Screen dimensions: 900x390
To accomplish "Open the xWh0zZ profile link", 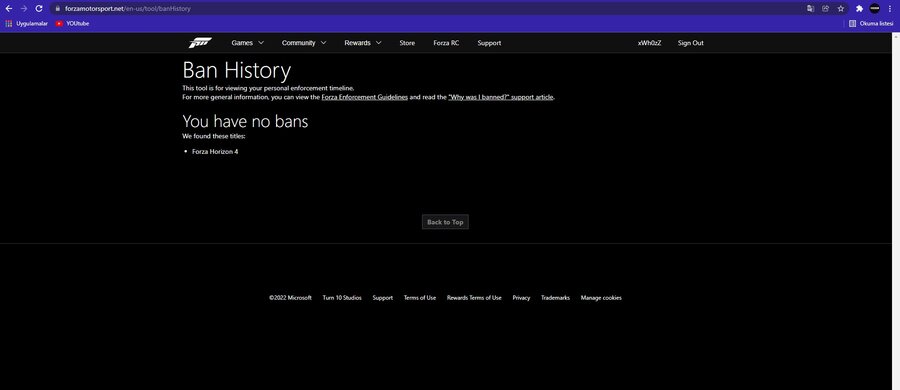I will [x=649, y=43].
